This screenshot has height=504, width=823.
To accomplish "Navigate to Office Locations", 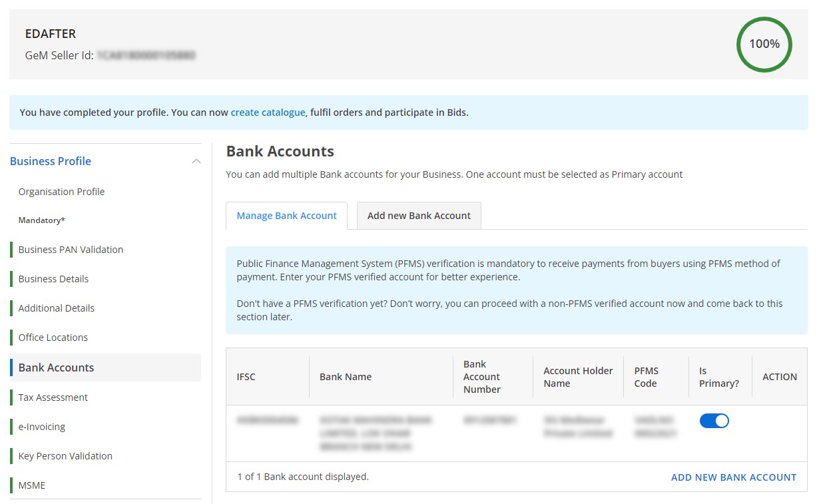I will coord(53,338).
